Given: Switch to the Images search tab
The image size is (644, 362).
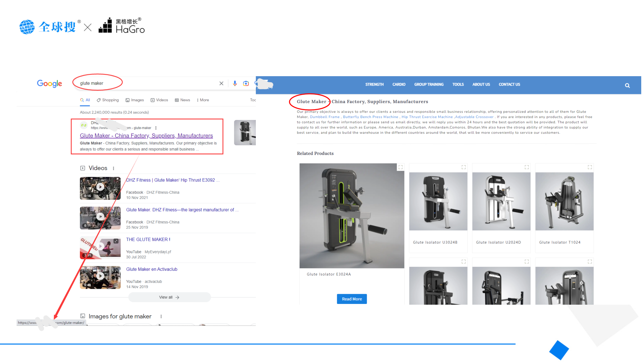Looking at the screenshot, I should coord(135,101).
